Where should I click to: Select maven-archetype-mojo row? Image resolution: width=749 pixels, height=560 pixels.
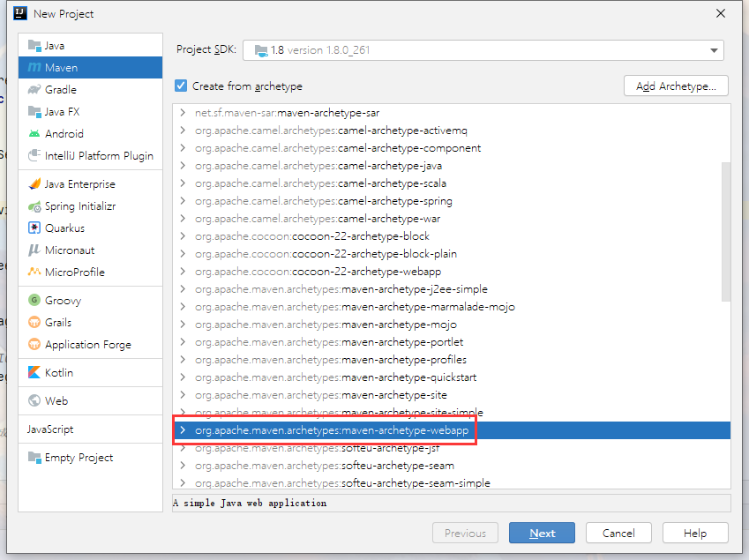click(452, 325)
